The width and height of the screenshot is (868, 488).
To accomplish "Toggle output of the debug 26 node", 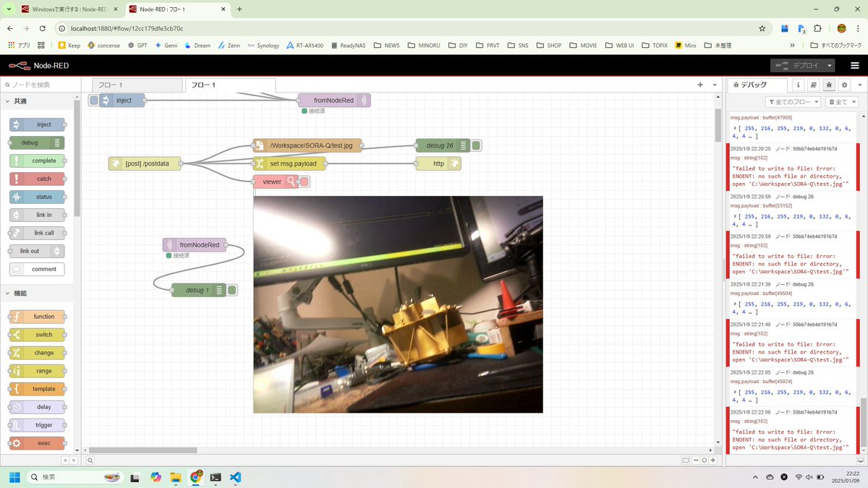I will tap(475, 145).
